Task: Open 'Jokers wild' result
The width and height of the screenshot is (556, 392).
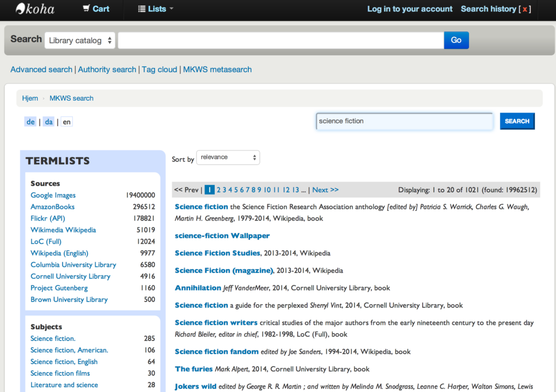Action: [195, 386]
